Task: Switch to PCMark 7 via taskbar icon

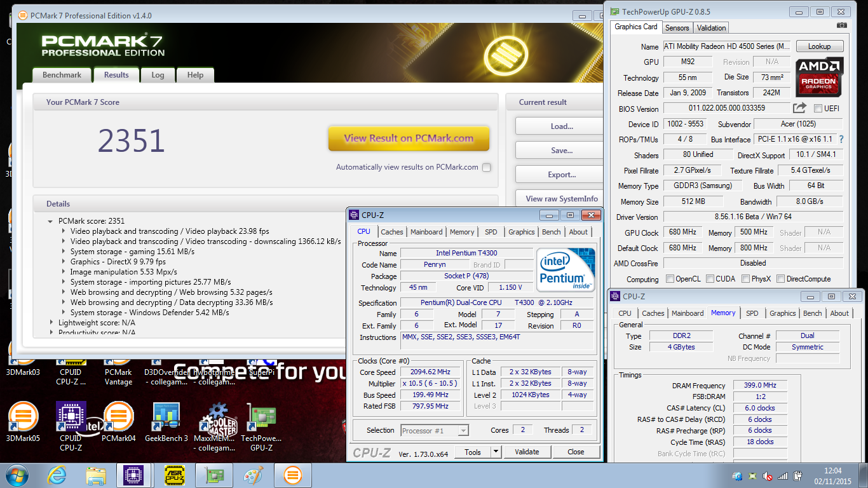Action: pyautogui.click(x=292, y=475)
